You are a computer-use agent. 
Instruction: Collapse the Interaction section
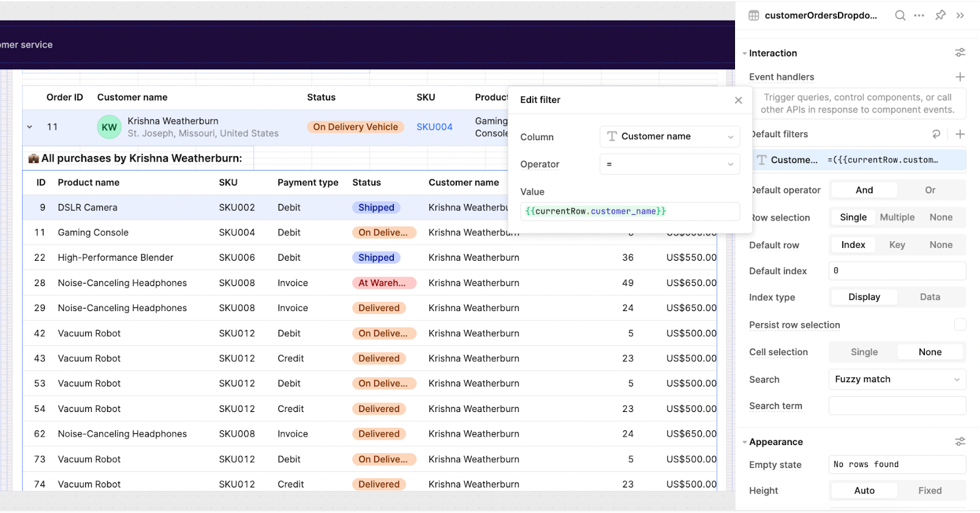(744, 53)
